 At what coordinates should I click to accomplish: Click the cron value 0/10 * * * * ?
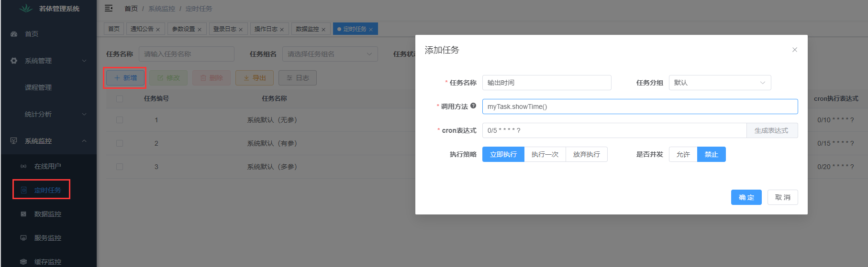835,120
